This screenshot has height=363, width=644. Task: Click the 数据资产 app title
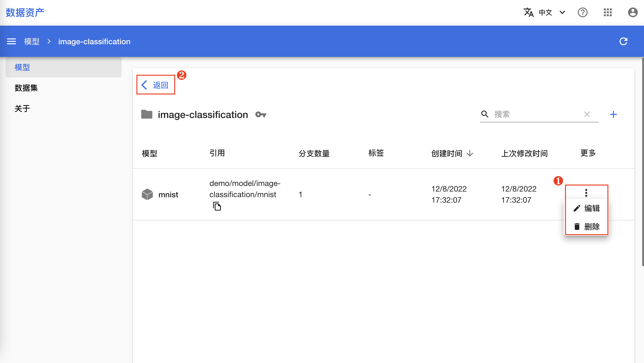pos(25,12)
